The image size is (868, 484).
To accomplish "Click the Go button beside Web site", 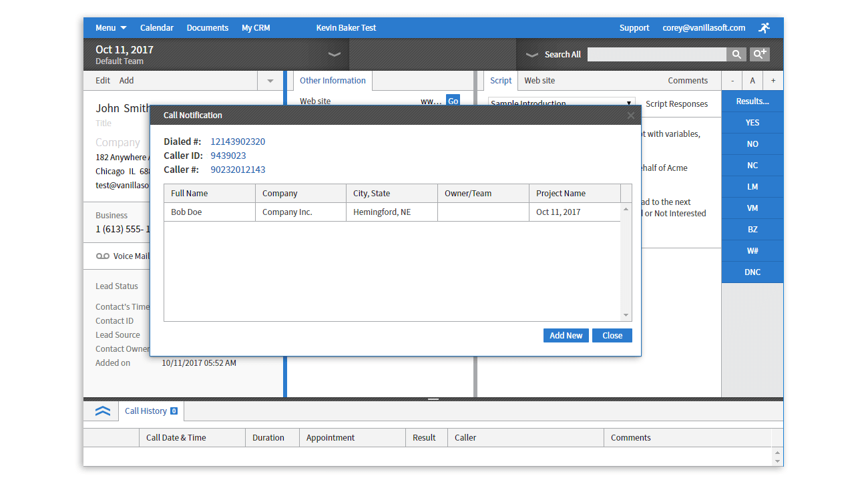I will pyautogui.click(x=453, y=101).
